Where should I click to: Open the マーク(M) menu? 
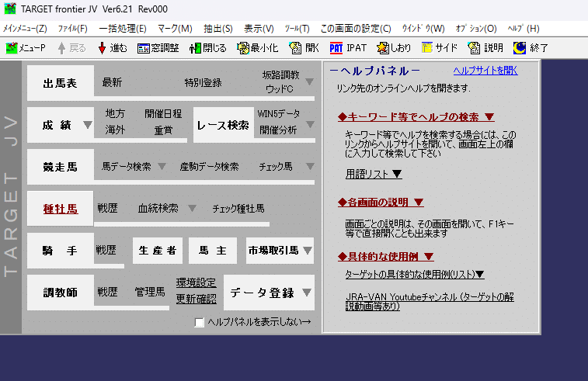pyautogui.click(x=175, y=29)
